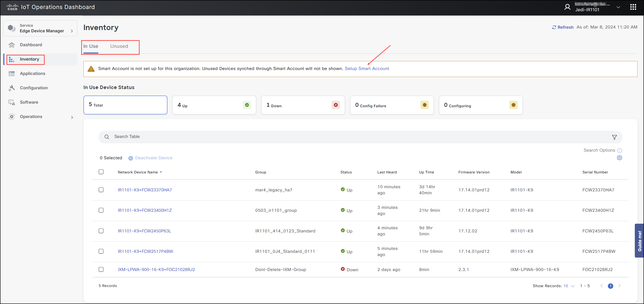
Task: Switch to the Unused tab
Action: pos(119,46)
